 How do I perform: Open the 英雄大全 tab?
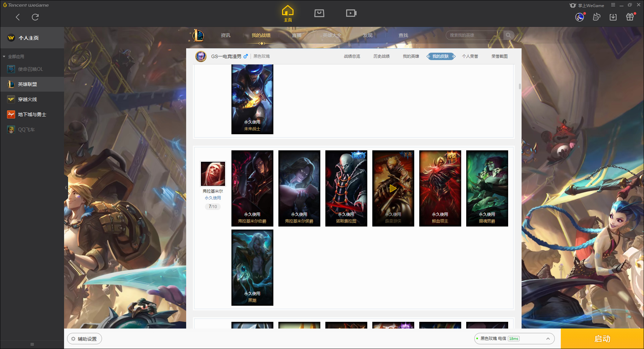[x=332, y=35]
